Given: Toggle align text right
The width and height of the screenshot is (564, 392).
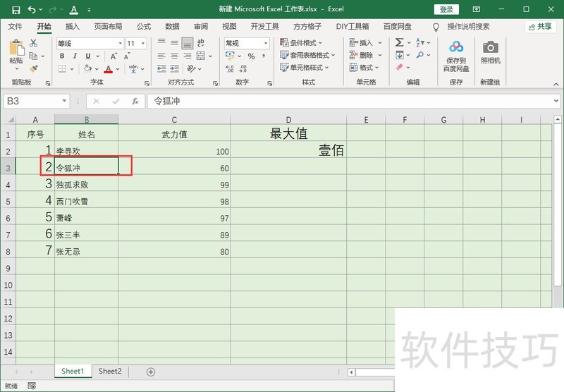Looking at the screenshot, I should (188, 56).
